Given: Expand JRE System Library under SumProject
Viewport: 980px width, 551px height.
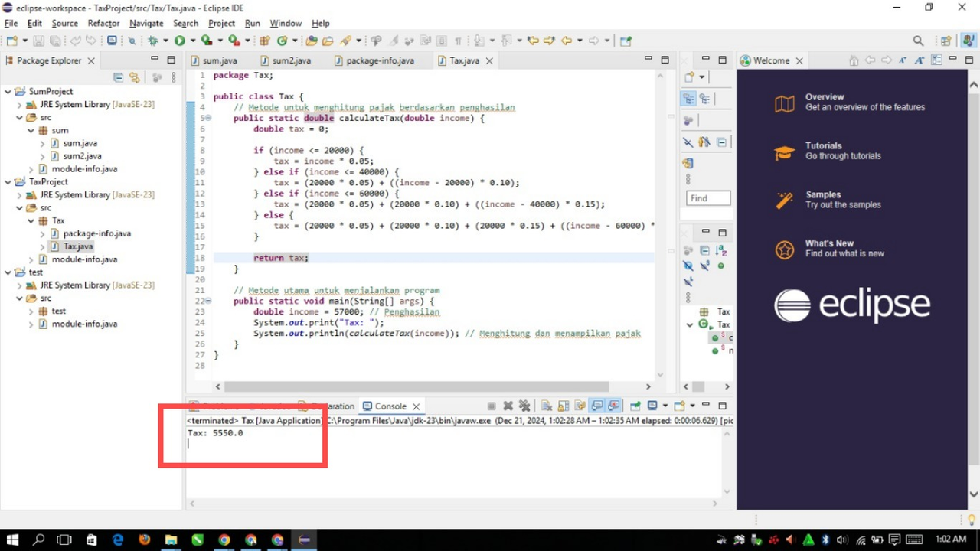Looking at the screenshot, I should click(20, 104).
